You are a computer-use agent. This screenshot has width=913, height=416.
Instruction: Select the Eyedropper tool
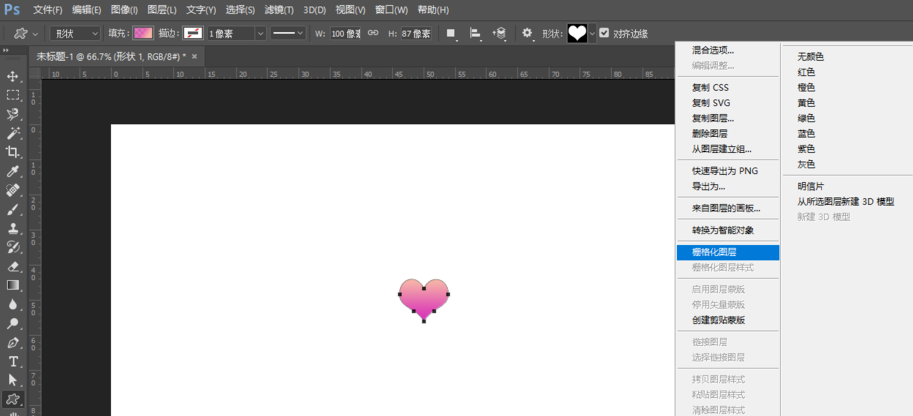[13, 171]
